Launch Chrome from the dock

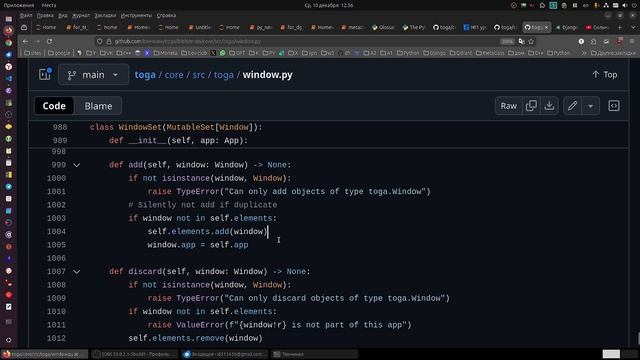pyautogui.click(x=9, y=42)
